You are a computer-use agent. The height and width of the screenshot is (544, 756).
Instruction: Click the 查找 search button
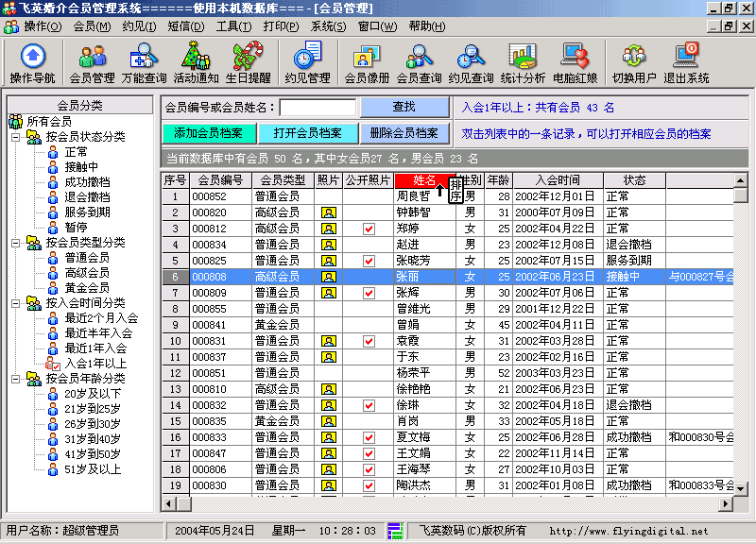click(x=403, y=108)
